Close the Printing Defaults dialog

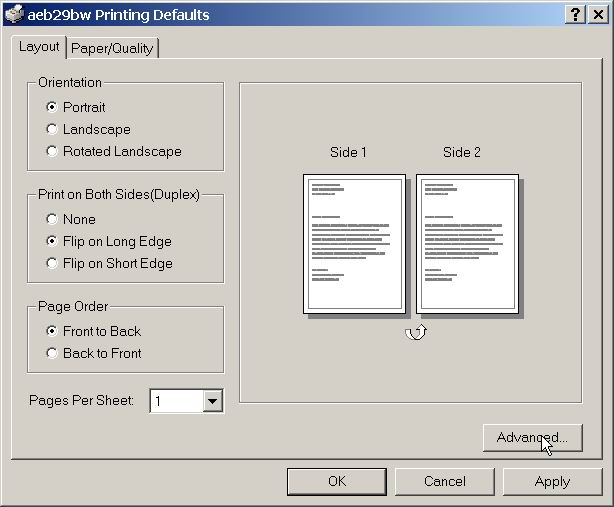click(x=598, y=15)
